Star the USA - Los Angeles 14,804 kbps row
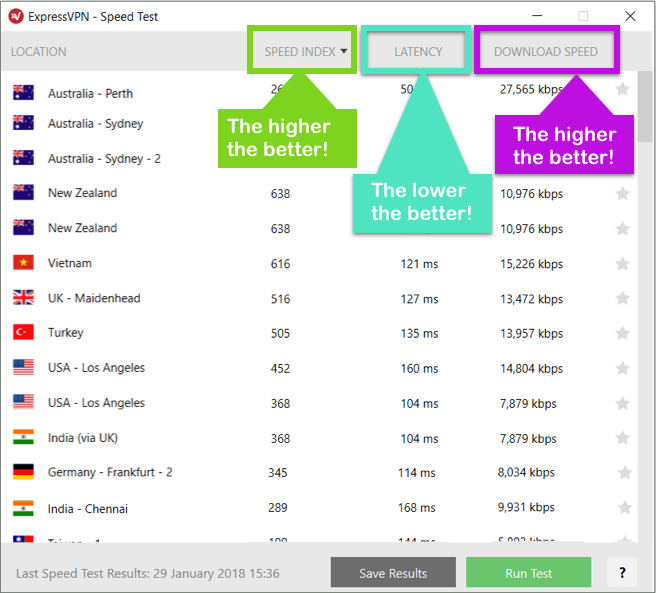Screen dimensions: 656x593 pos(623,368)
